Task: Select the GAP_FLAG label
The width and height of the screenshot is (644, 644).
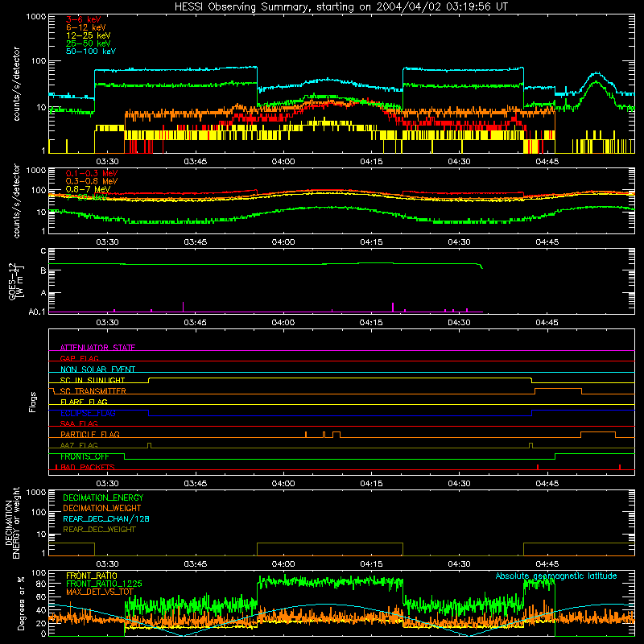Action: click(79, 358)
